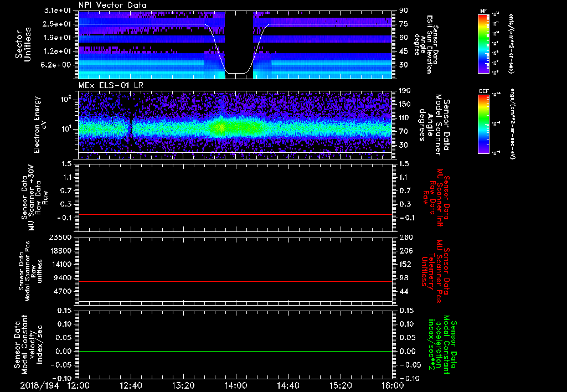Click the 1.2e+01 sector tick label
This screenshot has width=567, height=392.
[x=59, y=51]
